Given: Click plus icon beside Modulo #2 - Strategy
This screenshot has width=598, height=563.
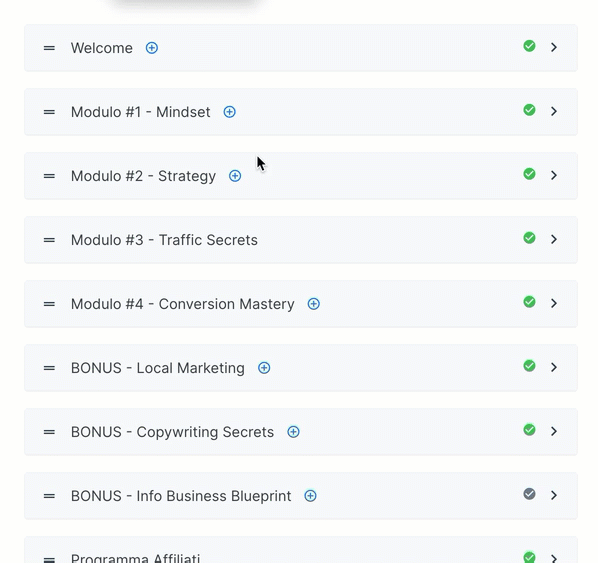Looking at the screenshot, I should (x=235, y=176).
